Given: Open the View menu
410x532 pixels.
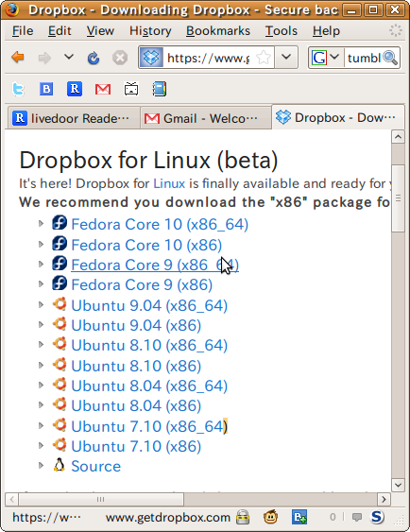Looking at the screenshot, I should (100, 31).
